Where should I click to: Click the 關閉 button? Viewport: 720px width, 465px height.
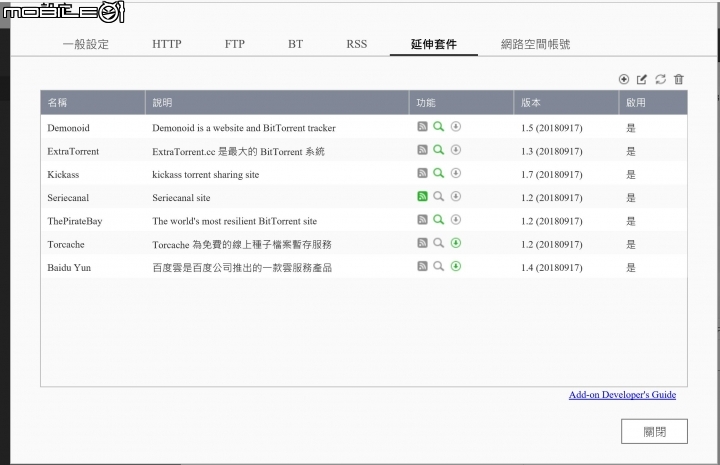(x=654, y=431)
